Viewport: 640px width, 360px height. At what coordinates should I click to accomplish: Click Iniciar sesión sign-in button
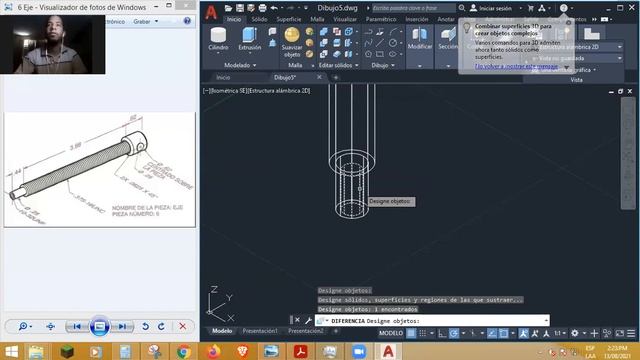tap(491, 8)
